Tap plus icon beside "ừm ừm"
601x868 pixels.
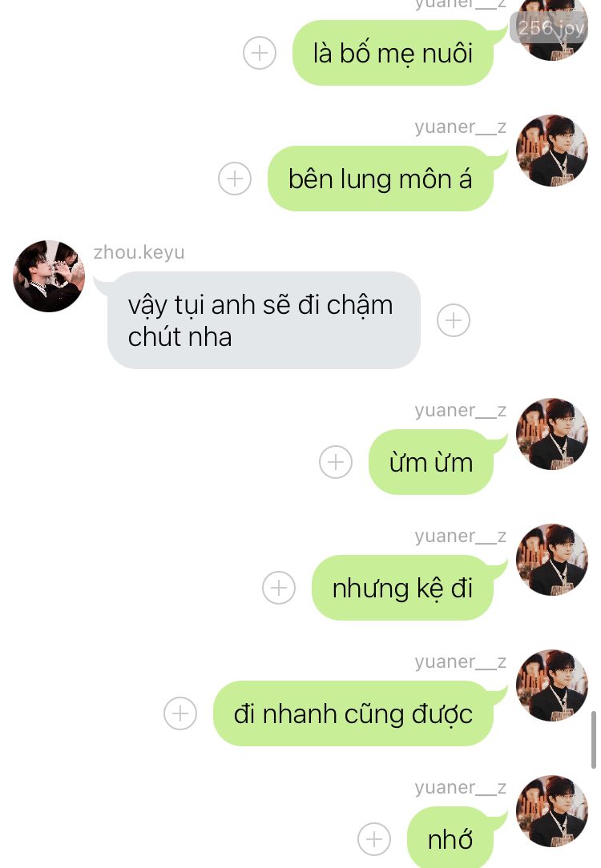pyautogui.click(x=335, y=462)
